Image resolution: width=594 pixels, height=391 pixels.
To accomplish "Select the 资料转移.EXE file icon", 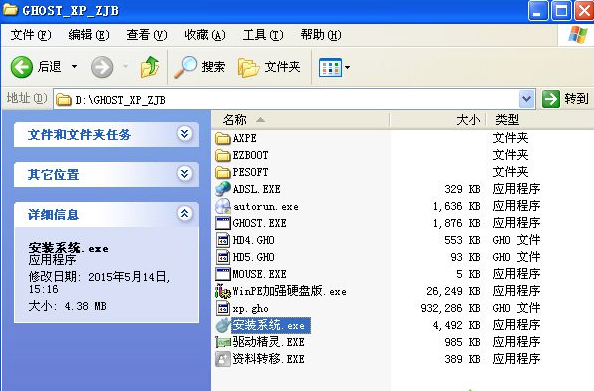I will pos(223,359).
